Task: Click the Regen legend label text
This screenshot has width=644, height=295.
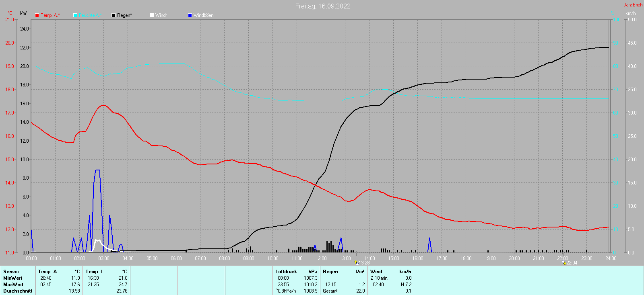Action: click(124, 15)
